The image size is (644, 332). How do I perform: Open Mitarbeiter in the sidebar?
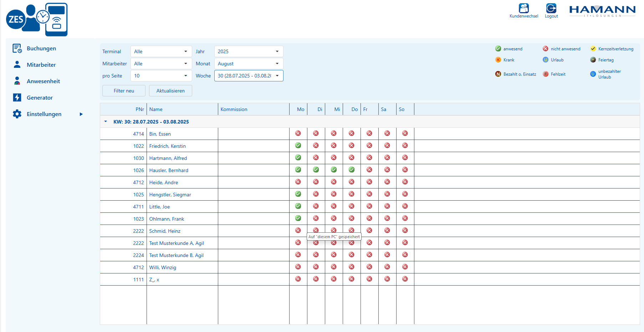(41, 65)
